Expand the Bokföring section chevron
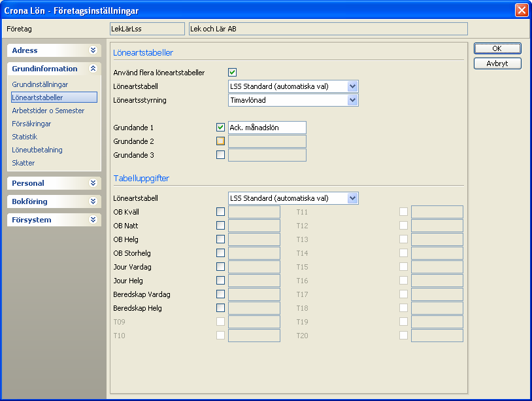532x401 pixels. (93, 201)
